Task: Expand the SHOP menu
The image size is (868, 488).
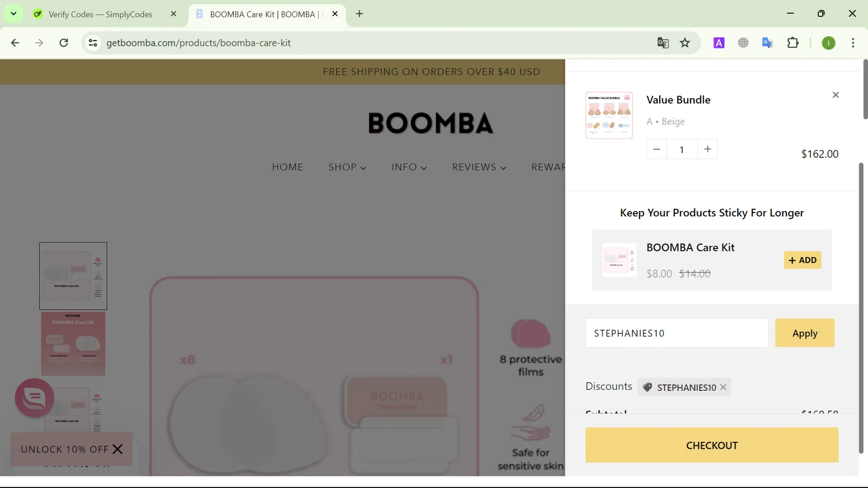Action: pyautogui.click(x=347, y=167)
